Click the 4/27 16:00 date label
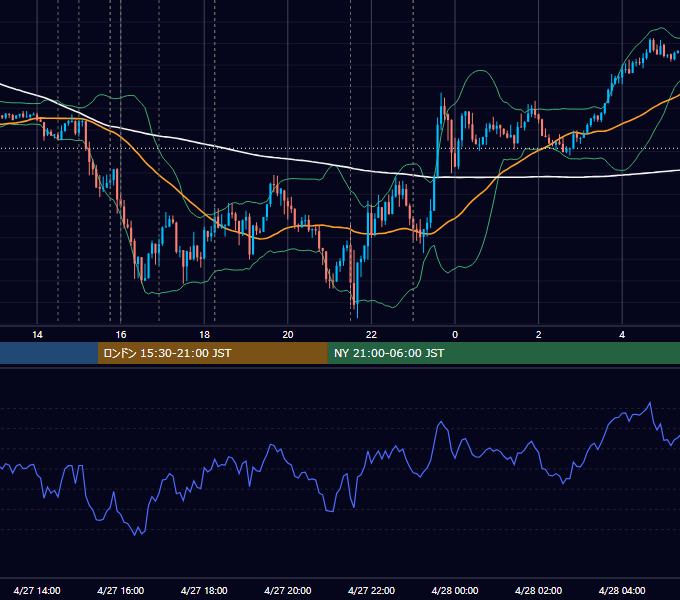Viewport: 680px width, 600px height. [x=121, y=590]
